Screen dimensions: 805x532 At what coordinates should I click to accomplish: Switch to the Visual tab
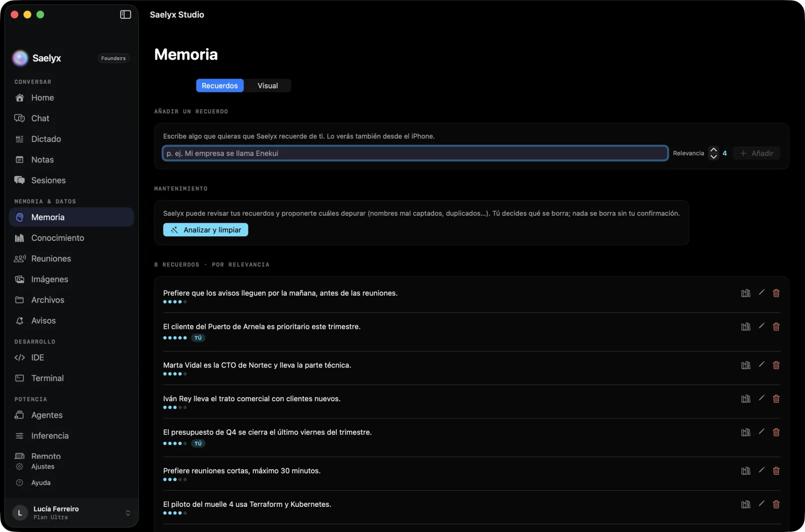[268, 85]
